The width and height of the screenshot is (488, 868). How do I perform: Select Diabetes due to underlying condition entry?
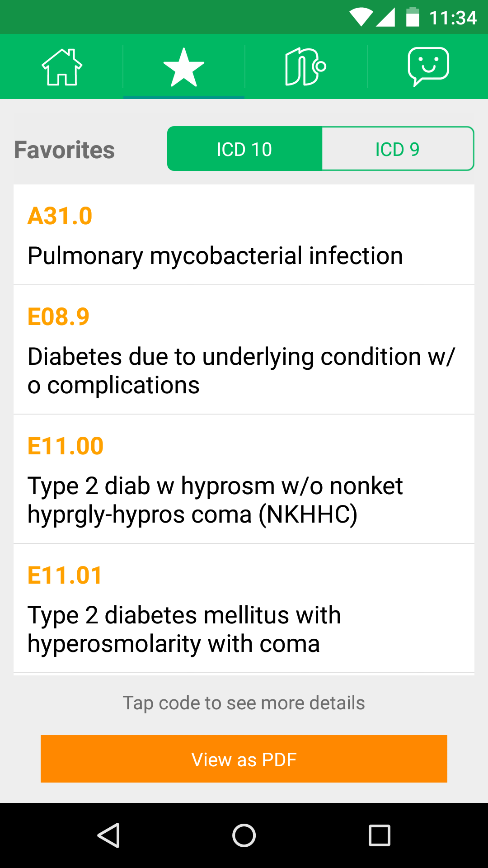(241, 371)
